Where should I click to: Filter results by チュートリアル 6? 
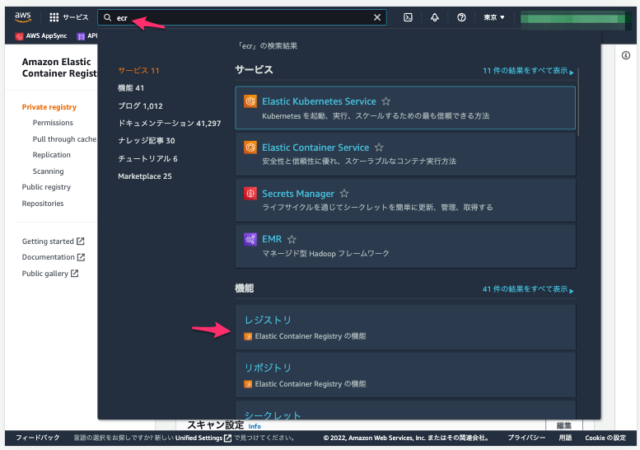147,158
